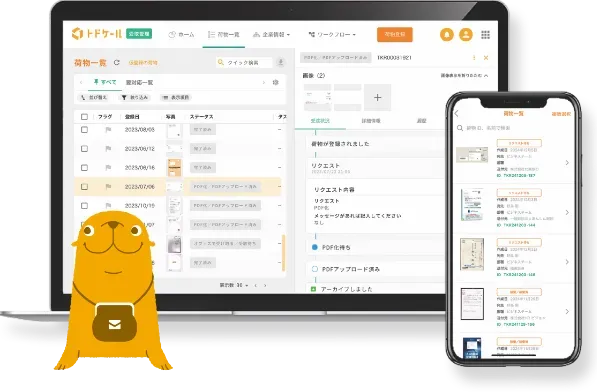Expand the ワークフロー dropdown menu
The image size is (600, 392).
[332, 34]
